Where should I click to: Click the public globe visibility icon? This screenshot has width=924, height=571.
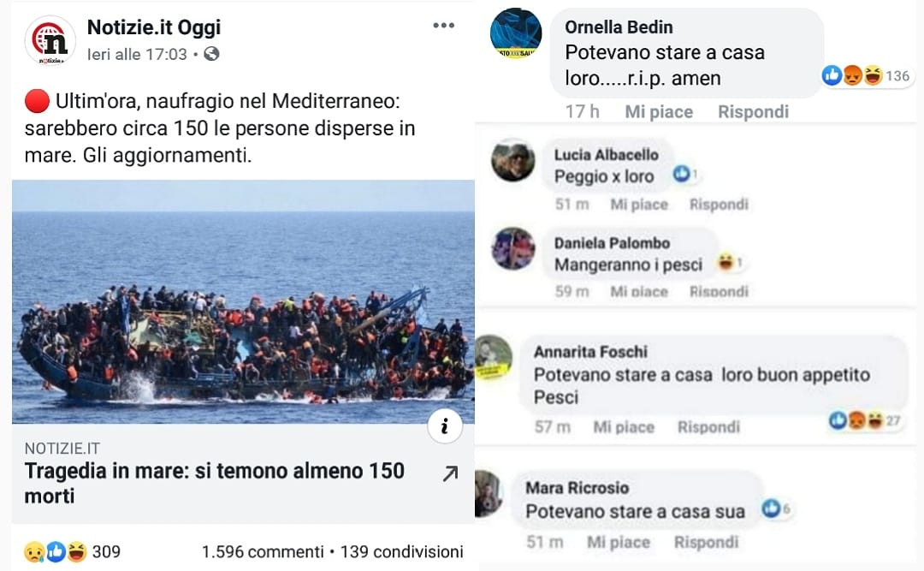pyautogui.click(x=211, y=55)
